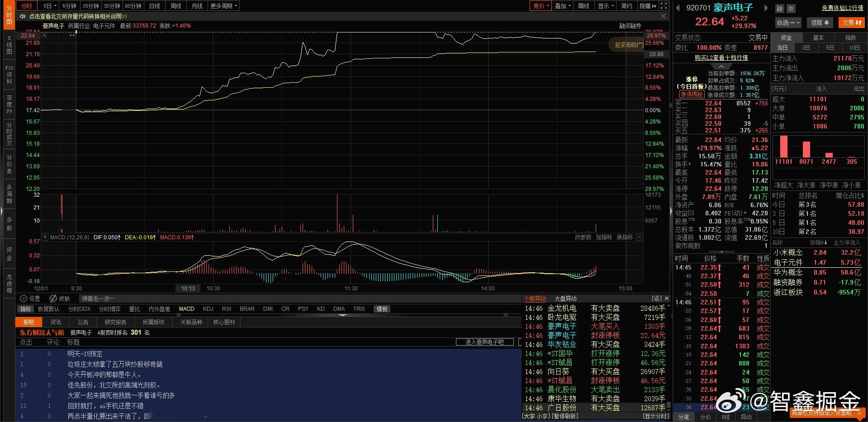Go to next stock arrow

coord(766,8)
